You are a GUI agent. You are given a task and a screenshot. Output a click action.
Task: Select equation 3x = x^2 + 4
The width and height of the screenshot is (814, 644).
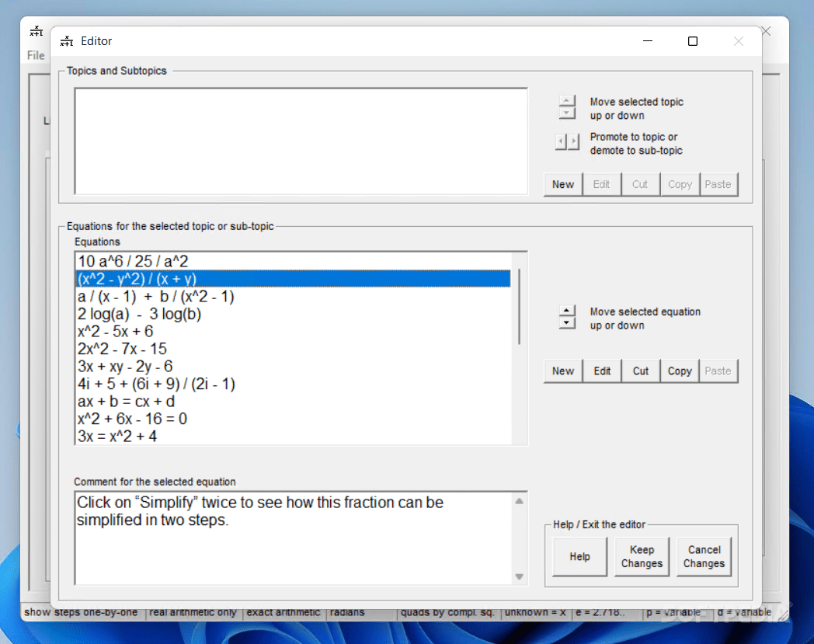(x=293, y=437)
